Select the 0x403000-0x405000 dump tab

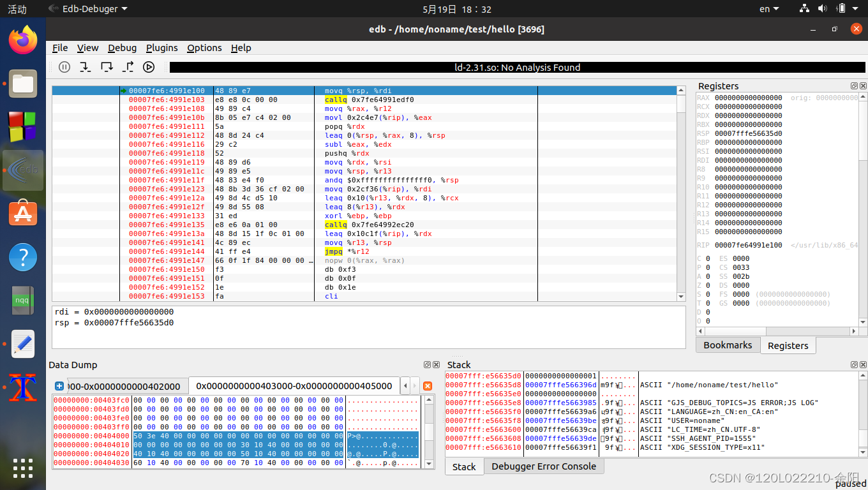294,386
